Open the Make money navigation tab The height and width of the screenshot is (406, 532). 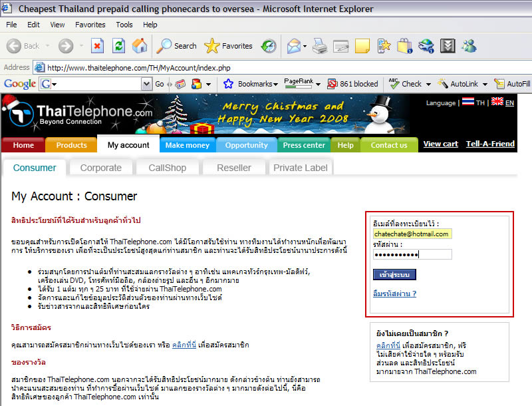pos(187,145)
